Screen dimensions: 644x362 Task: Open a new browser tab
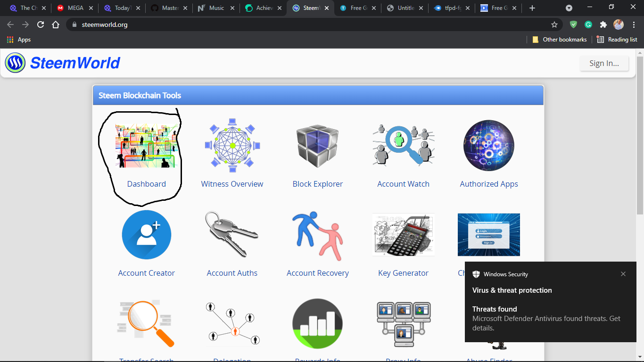[x=532, y=8]
